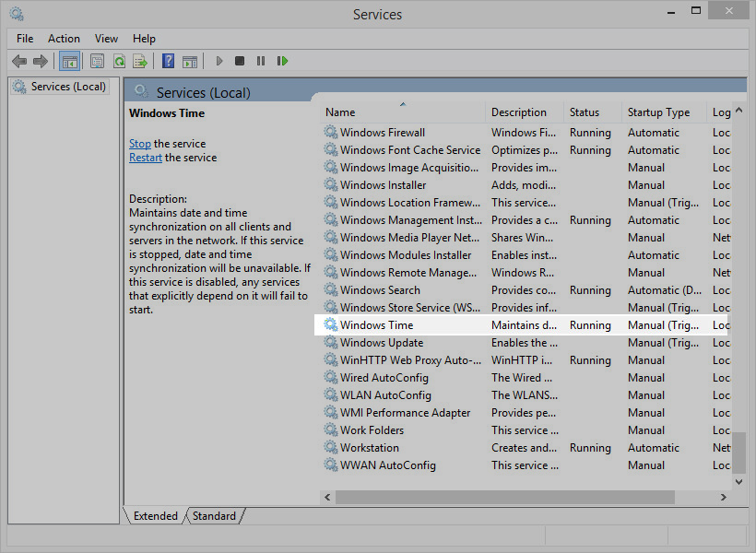Image resolution: width=756 pixels, height=553 pixels.
Task: Open the View menu
Action: click(x=106, y=39)
